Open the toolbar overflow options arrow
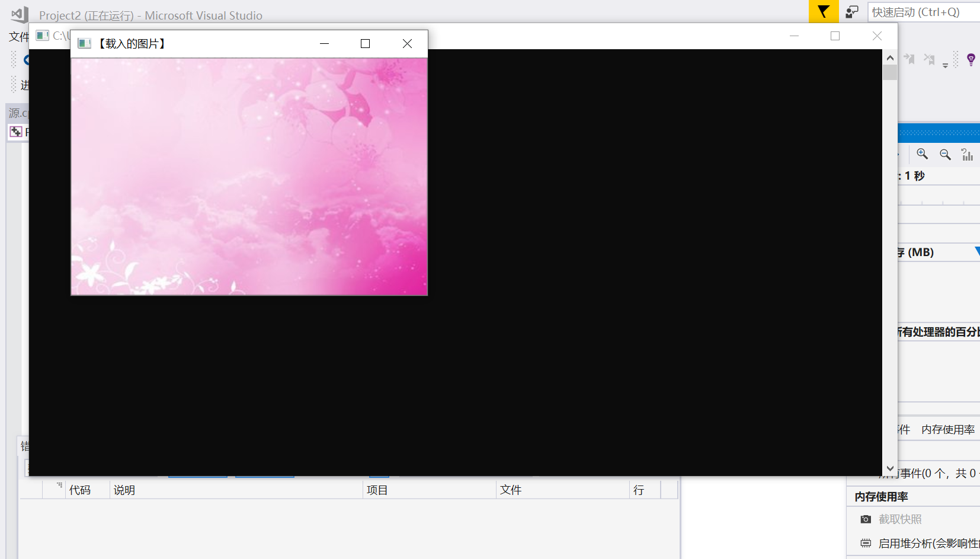Viewport: 980px width, 559px height. 945,65
